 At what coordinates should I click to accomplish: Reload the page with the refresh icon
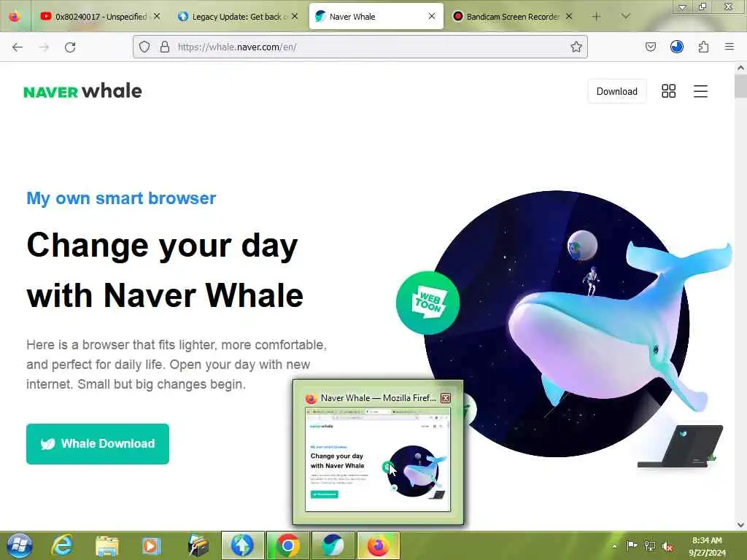tap(70, 47)
